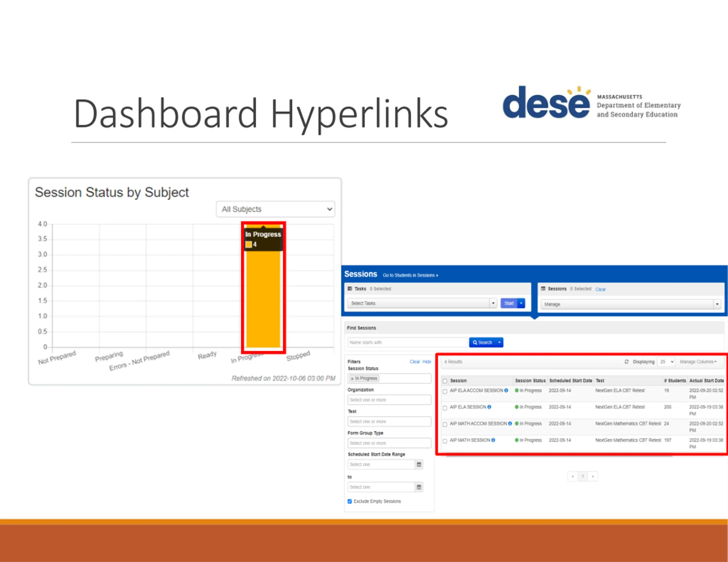Open Manage Columns menu
728x562 pixels.
point(698,362)
